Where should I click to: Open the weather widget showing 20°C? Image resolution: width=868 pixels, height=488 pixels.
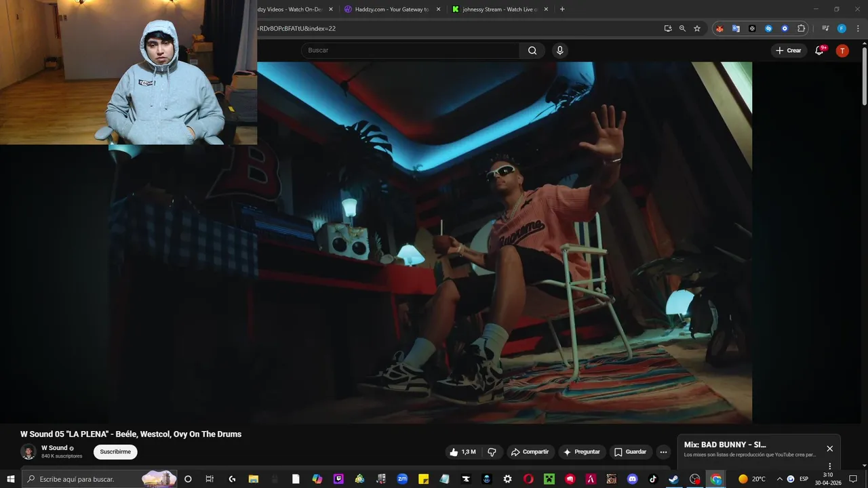coord(753,479)
